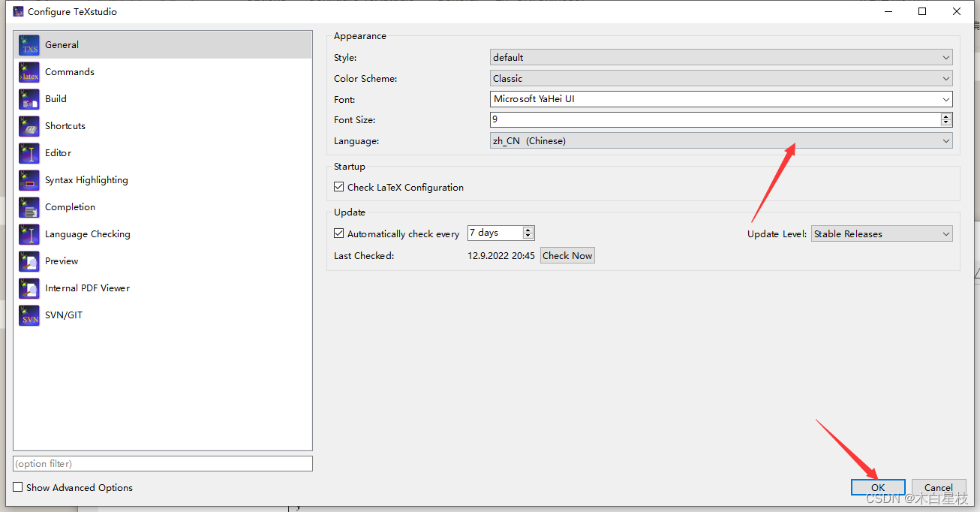Viewport: 980px width, 512px height.
Task: Increase the Font Size spinner value
Action: (946, 116)
